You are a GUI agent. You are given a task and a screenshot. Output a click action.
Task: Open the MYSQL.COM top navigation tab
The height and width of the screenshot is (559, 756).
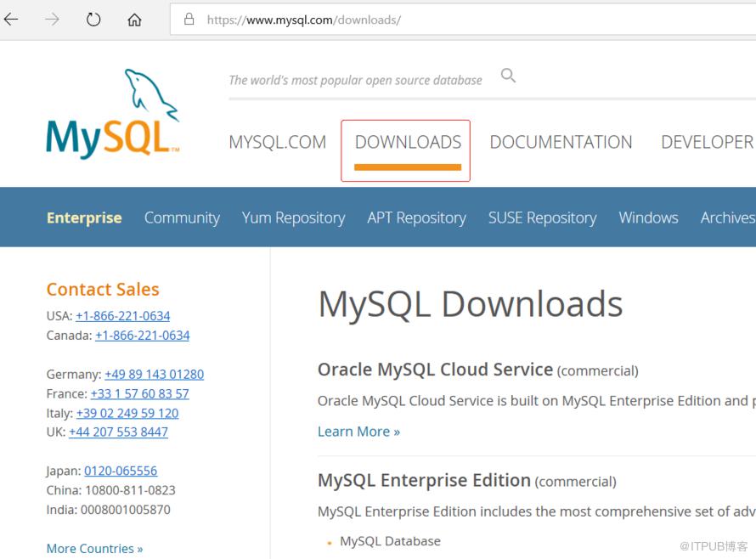277,142
